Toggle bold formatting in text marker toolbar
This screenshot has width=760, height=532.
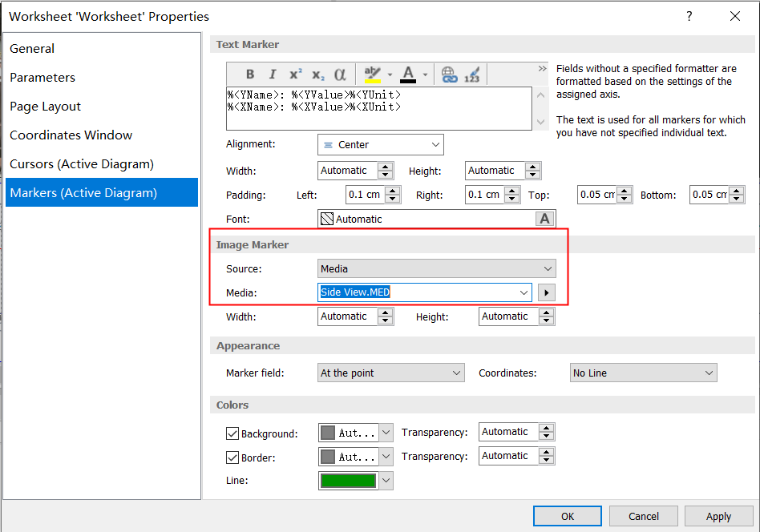250,75
